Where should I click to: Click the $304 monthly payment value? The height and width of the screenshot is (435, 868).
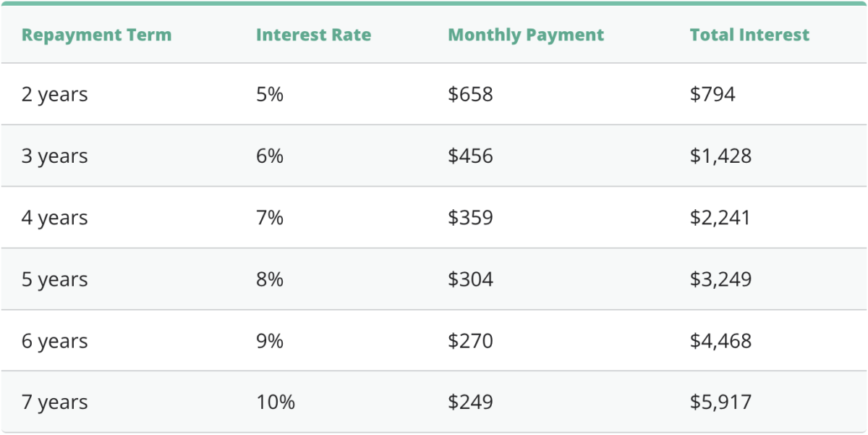point(470,279)
